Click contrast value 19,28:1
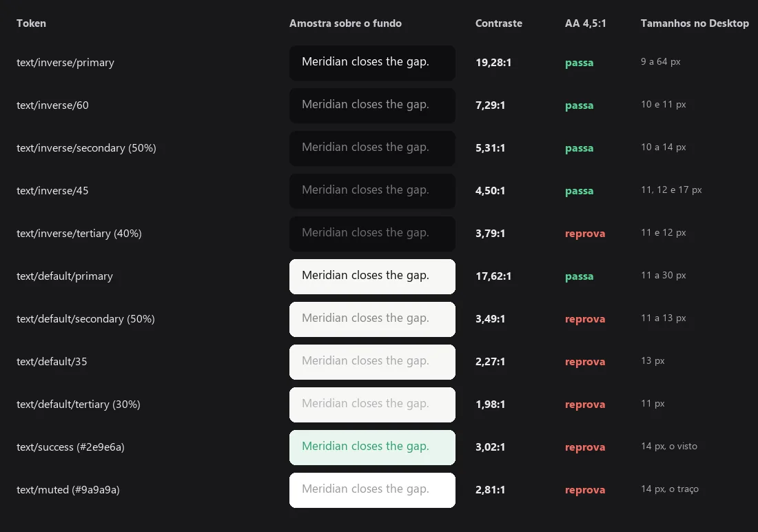 [493, 63]
